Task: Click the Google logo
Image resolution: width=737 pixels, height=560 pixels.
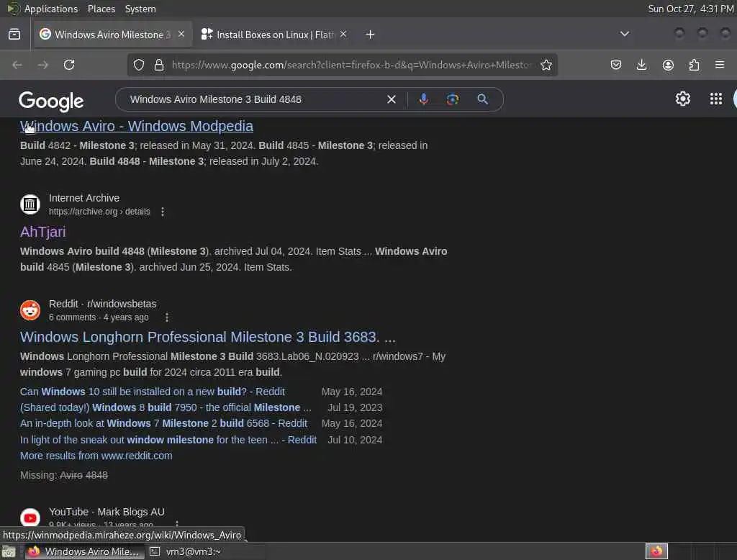Action: [51, 101]
